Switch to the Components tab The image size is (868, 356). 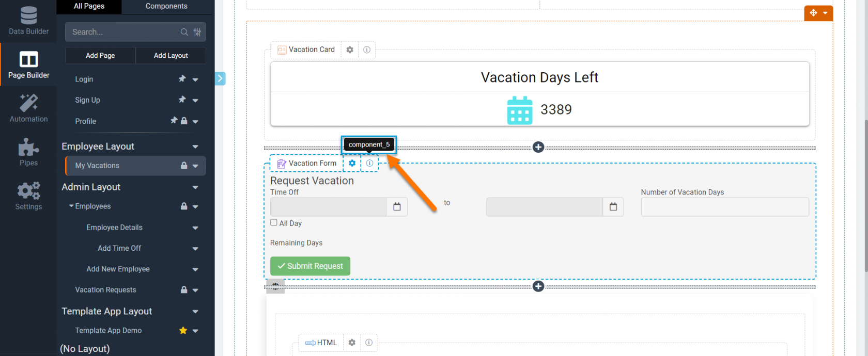[x=166, y=6]
